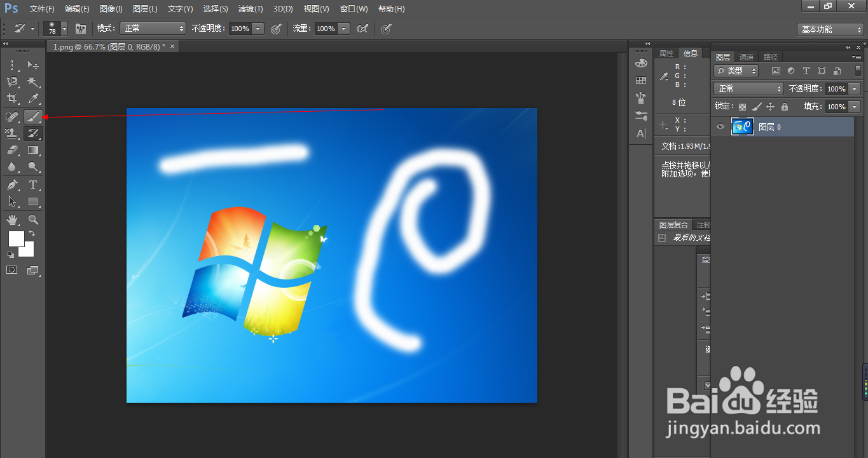Select the Path Selection arrow tool

(x=12, y=201)
